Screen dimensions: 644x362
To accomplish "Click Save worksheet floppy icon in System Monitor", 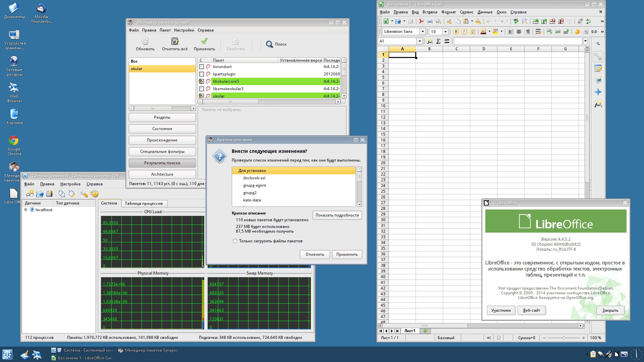I will (x=49, y=194).
